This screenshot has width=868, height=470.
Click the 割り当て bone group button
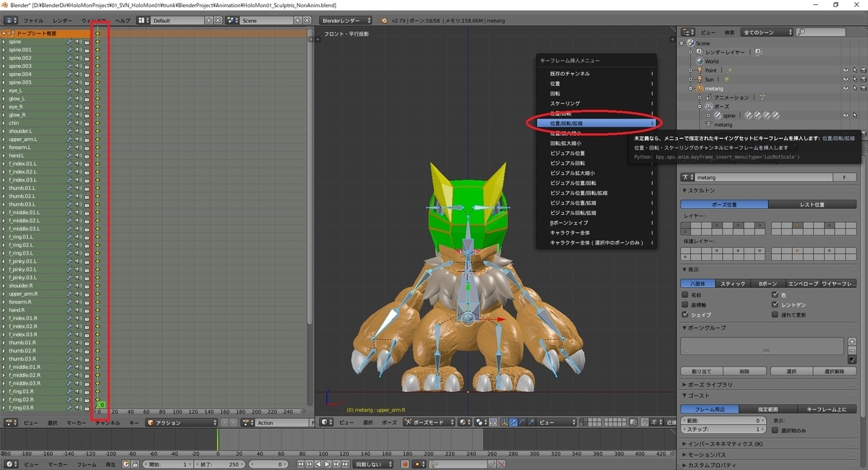point(702,371)
